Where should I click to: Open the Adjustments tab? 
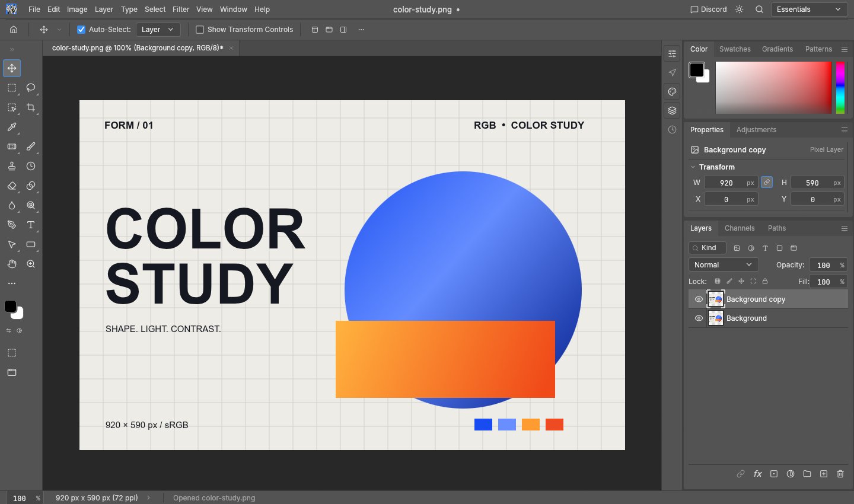756,130
